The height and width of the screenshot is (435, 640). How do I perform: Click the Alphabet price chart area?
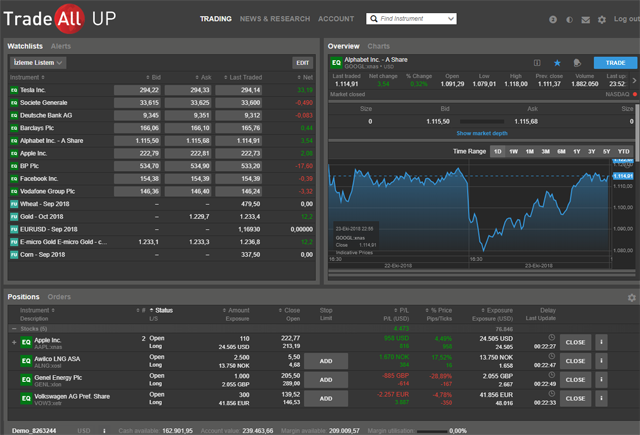point(469,210)
